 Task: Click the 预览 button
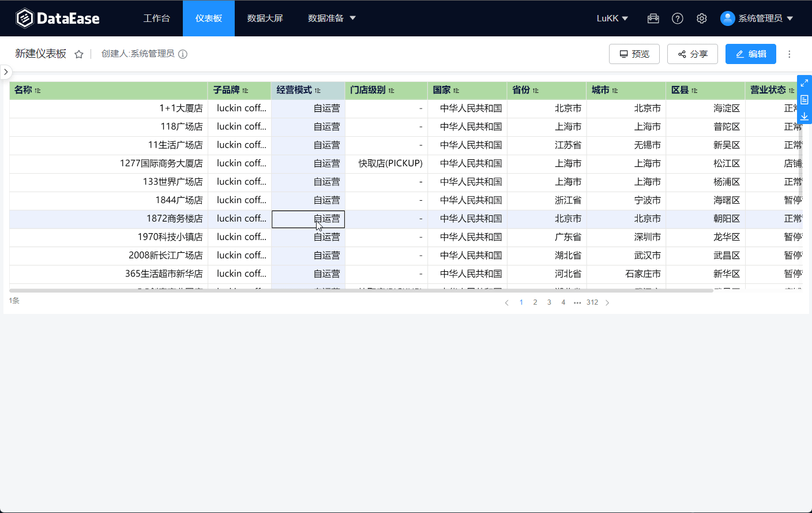[x=634, y=54]
